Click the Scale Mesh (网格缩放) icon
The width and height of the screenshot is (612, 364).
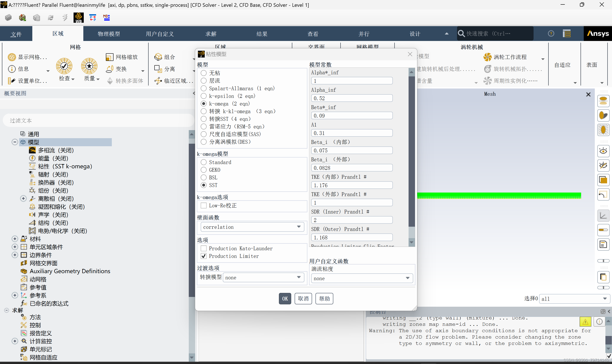[109, 57]
